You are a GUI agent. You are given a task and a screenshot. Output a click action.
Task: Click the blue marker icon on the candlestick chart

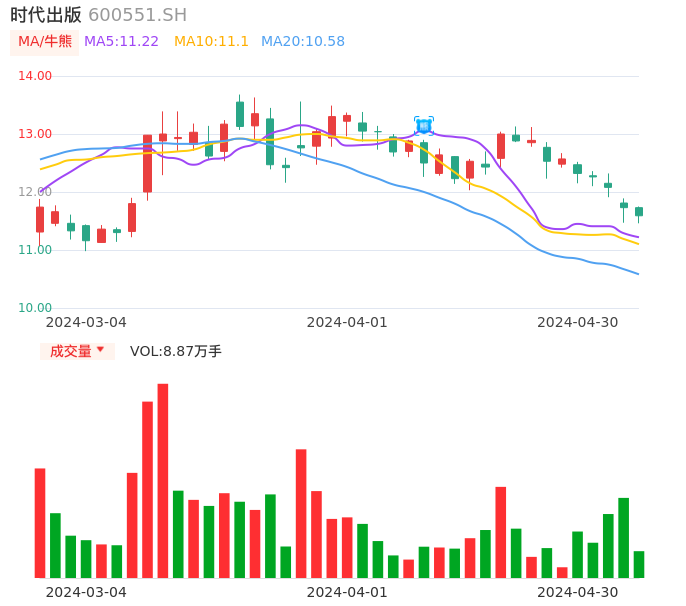click(424, 126)
